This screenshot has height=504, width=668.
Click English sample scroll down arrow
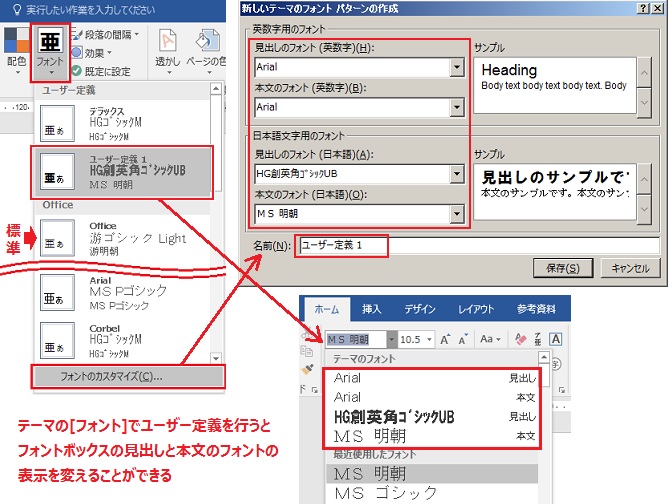[x=645, y=103]
